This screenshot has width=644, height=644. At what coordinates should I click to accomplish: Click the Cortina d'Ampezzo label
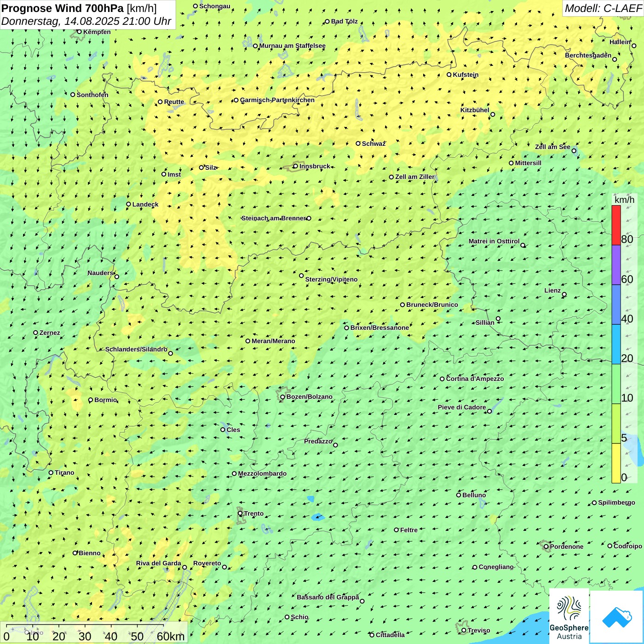point(475,379)
